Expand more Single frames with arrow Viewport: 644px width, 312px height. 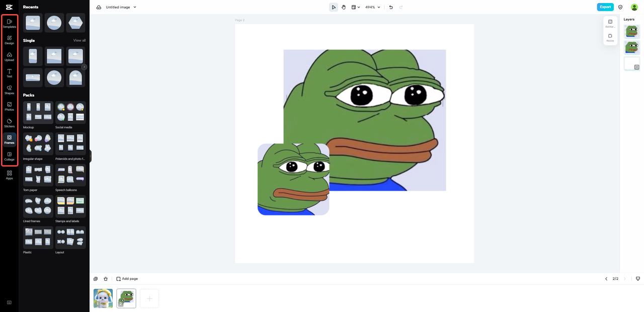pyautogui.click(x=84, y=67)
